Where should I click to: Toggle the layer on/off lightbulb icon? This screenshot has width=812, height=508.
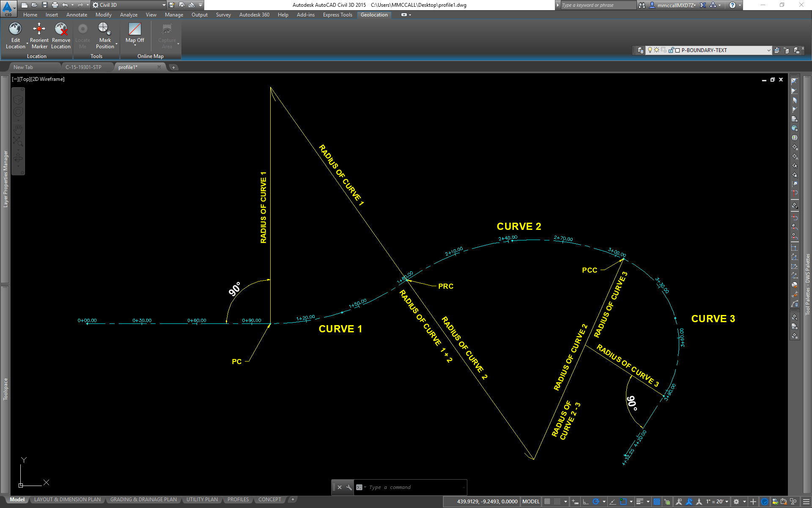[650, 50]
